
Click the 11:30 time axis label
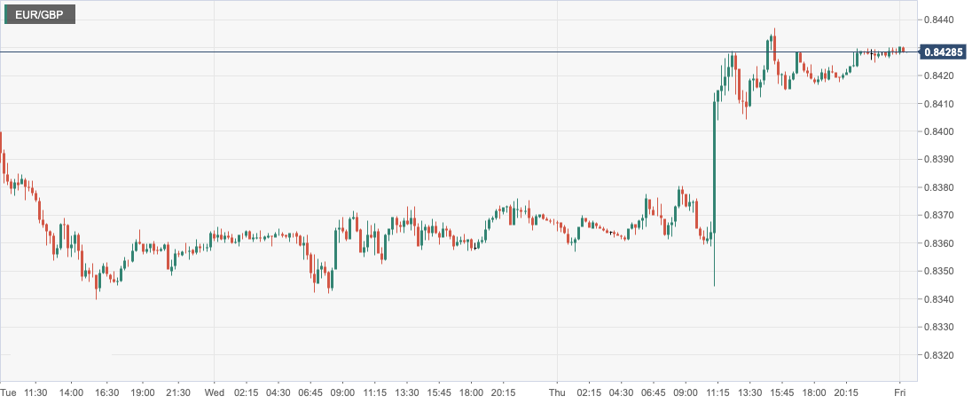(x=35, y=392)
